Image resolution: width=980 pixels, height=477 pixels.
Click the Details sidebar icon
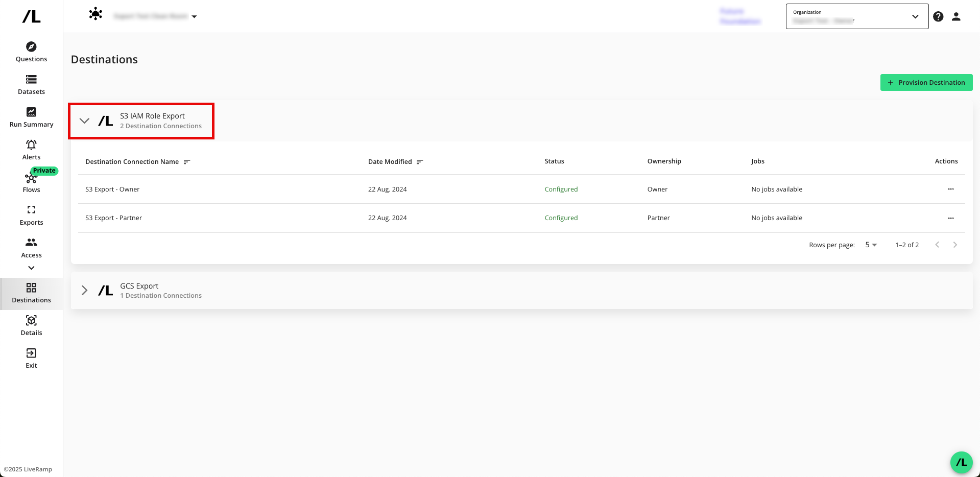click(x=31, y=321)
